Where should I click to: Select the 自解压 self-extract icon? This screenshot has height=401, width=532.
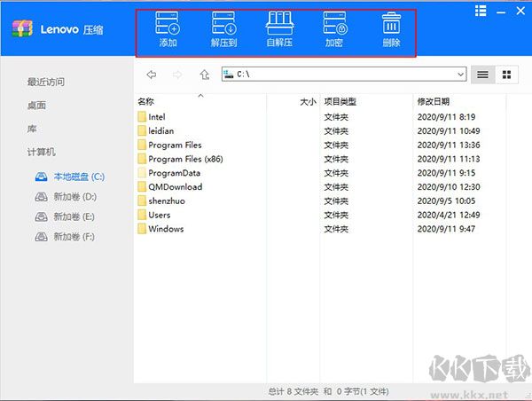tap(279, 30)
